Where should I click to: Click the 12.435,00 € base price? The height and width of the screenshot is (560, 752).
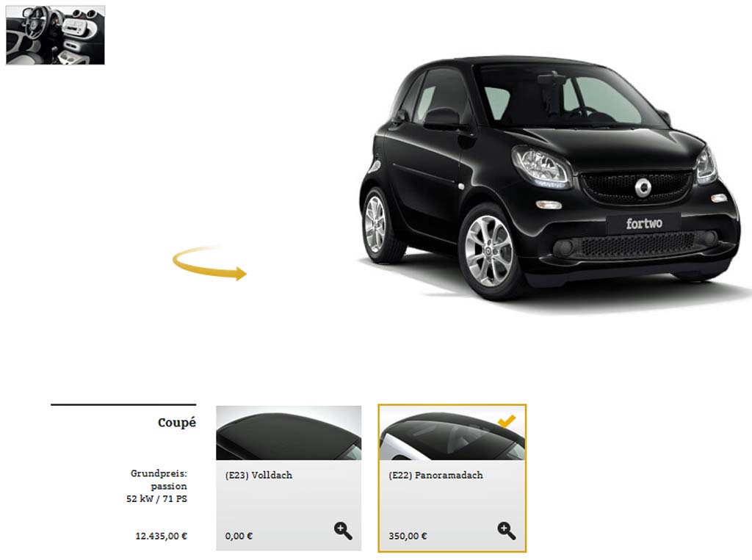(x=161, y=536)
